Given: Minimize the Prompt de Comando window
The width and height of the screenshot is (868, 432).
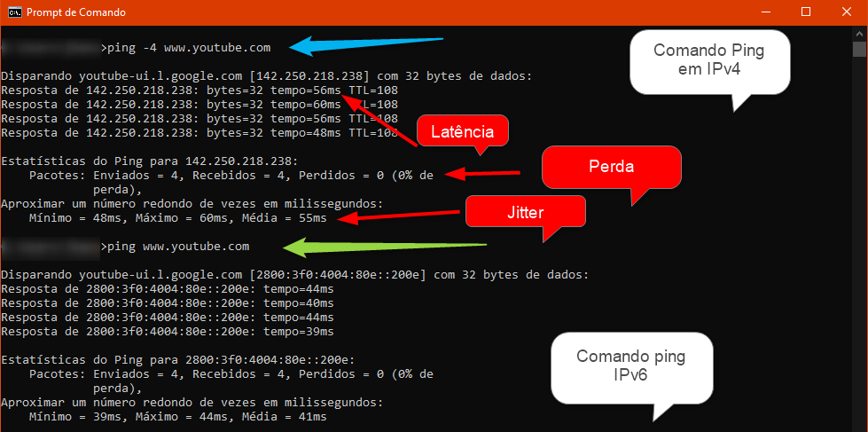Looking at the screenshot, I should [x=766, y=12].
